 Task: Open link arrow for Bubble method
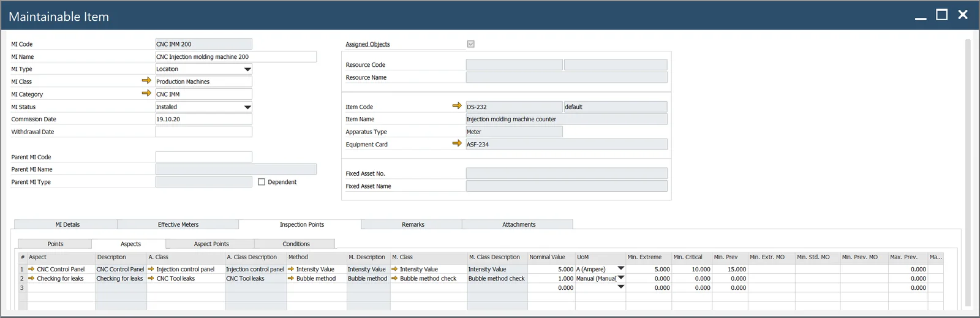click(x=291, y=278)
